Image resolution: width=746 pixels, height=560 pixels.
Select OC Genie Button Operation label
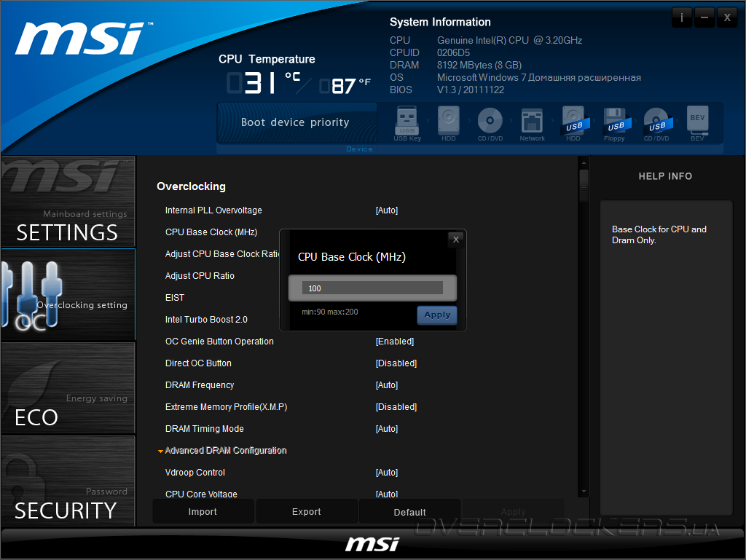pos(219,342)
